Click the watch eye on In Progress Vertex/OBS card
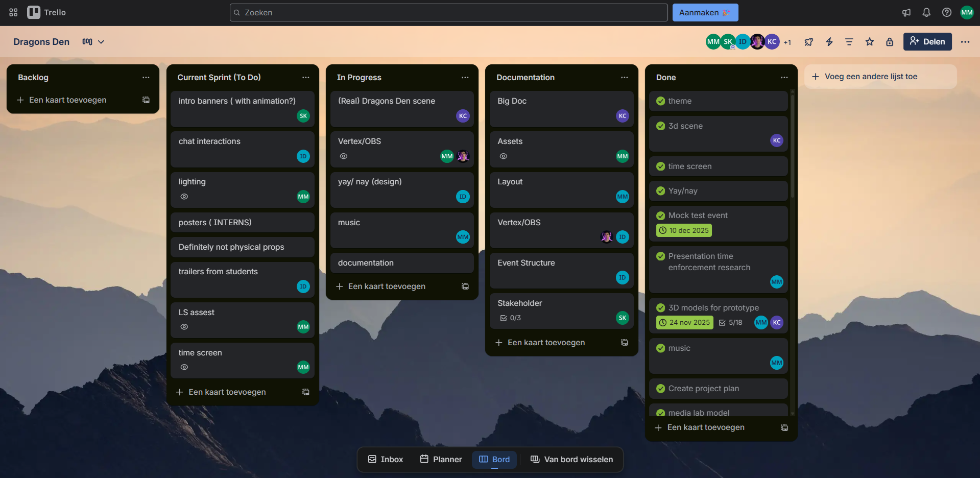The height and width of the screenshot is (478, 980). [344, 156]
